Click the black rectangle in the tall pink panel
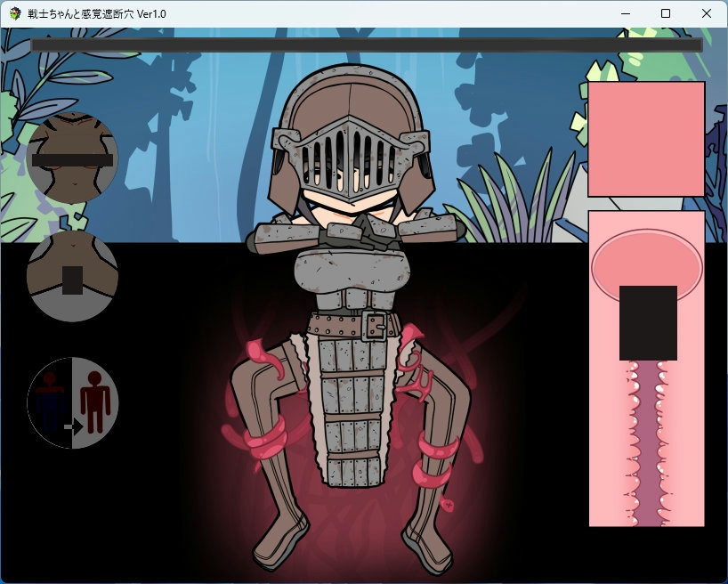Image resolution: width=728 pixels, height=584 pixels. click(648, 322)
